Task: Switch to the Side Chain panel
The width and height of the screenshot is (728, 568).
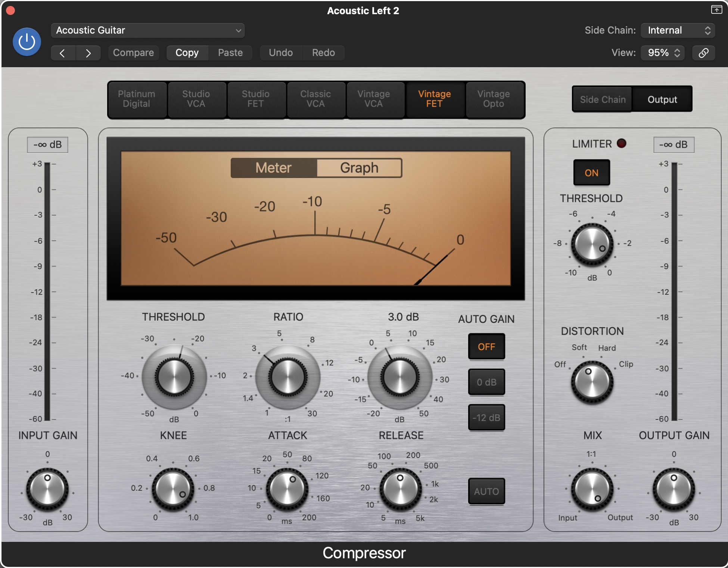Action: click(x=603, y=100)
